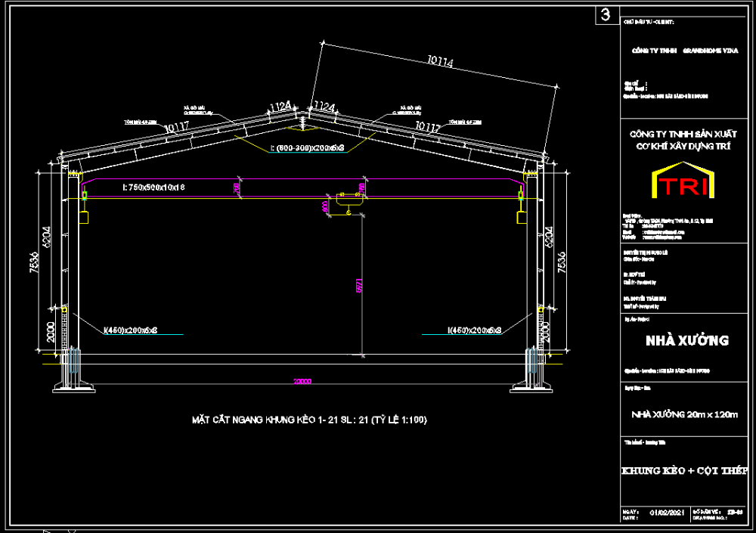This screenshot has height=533, width=756.
Task: Click the sheet number "3" box
Action: pos(607,15)
